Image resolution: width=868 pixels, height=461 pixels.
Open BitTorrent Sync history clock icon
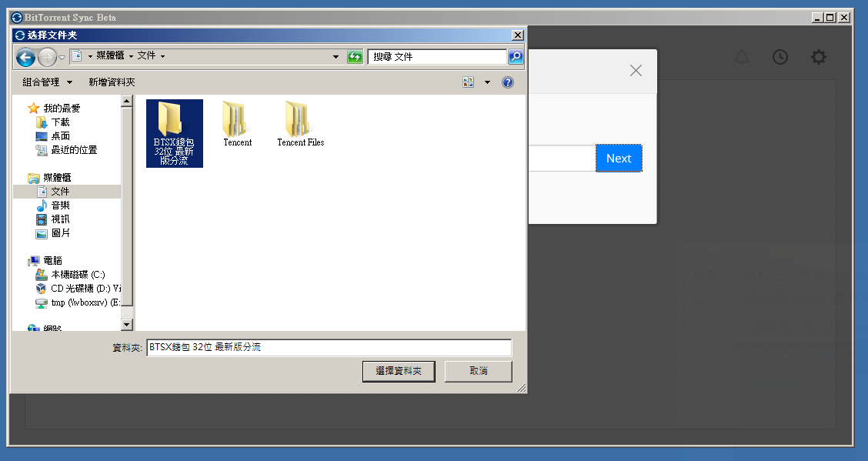(780, 56)
